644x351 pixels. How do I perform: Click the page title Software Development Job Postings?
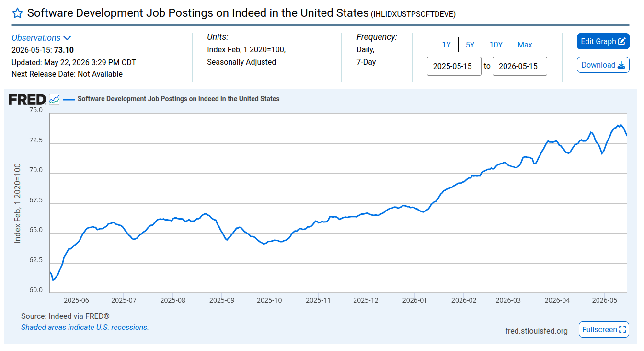[197, 13]
